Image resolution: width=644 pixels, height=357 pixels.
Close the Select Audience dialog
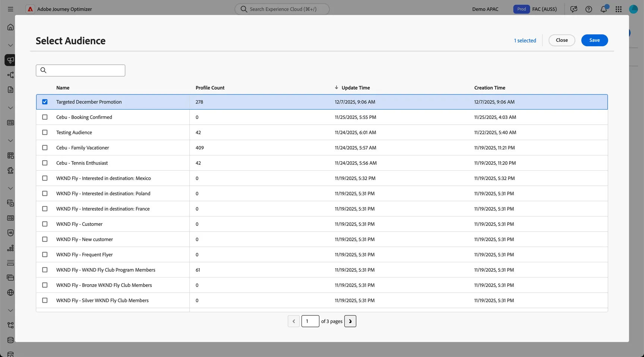pyautogui.click(x=562, y=40)
